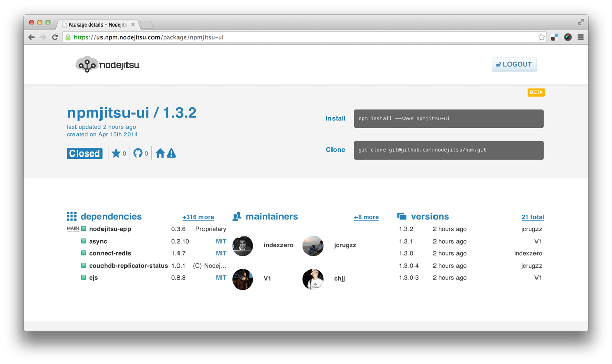Click the Clone label

pyautogui.click(x=336, y=150)
